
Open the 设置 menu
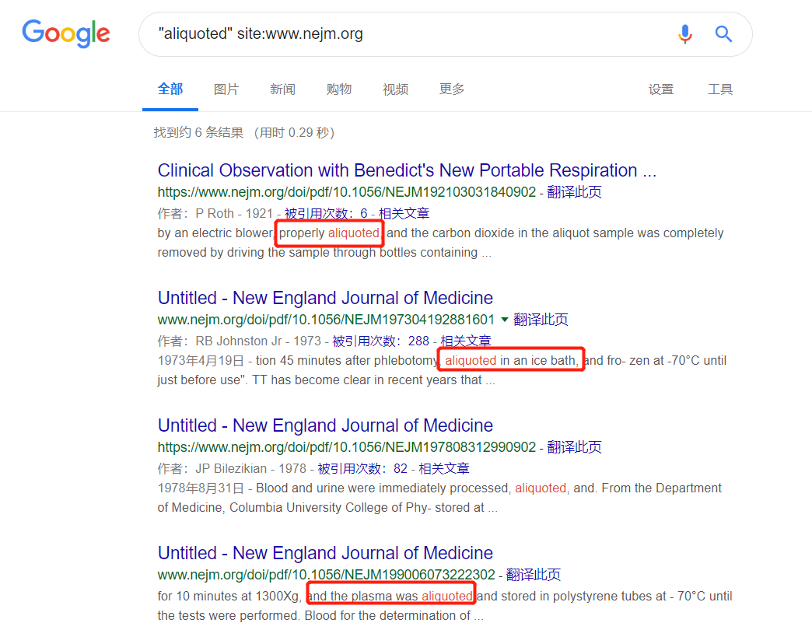(x=661, y=89)
